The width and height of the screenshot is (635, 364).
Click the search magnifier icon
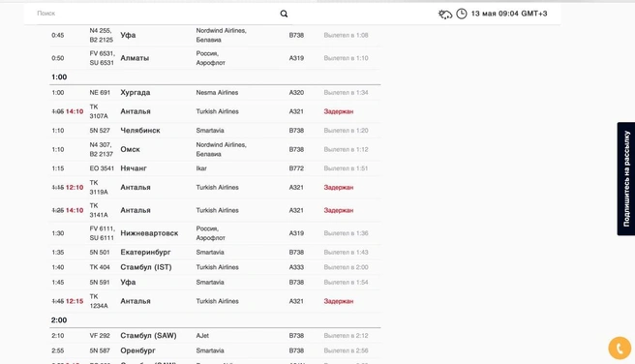click(284, 14)
